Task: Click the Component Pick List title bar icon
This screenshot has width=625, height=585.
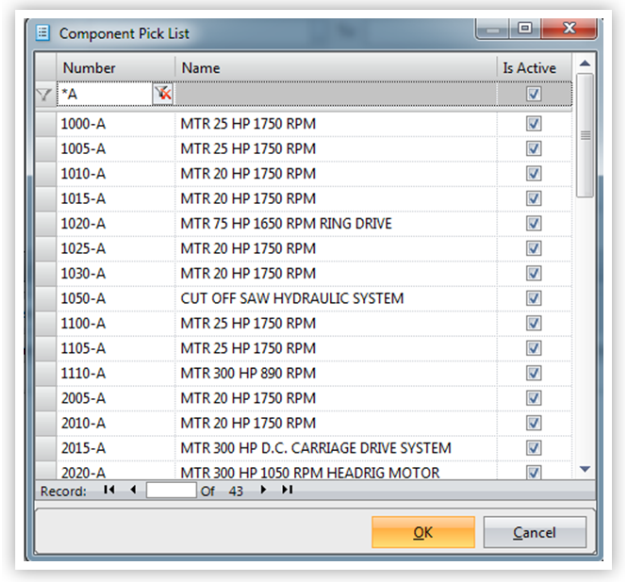Action: click(x=42, y=33)
